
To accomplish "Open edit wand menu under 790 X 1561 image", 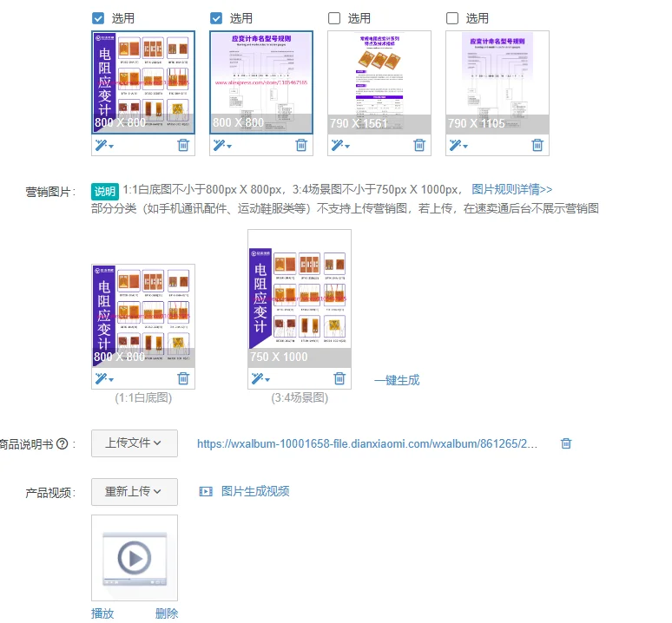I will (x=340, y=146).
